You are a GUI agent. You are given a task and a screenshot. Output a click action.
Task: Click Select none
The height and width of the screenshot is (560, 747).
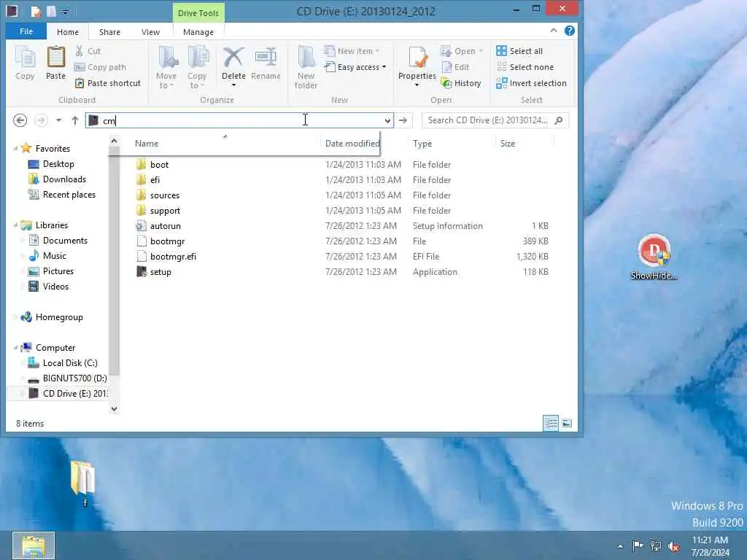pyautogui.click(x=525, y=67)
